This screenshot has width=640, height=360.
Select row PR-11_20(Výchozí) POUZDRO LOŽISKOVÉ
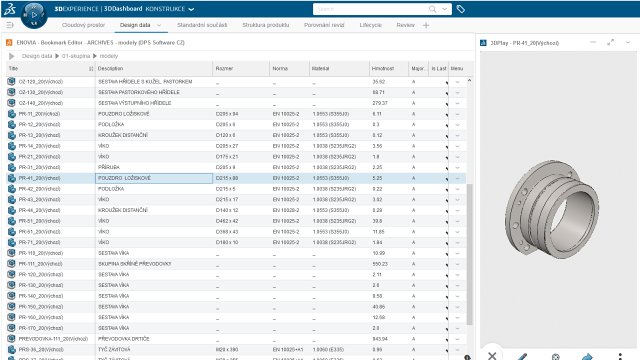coord(237,114)
